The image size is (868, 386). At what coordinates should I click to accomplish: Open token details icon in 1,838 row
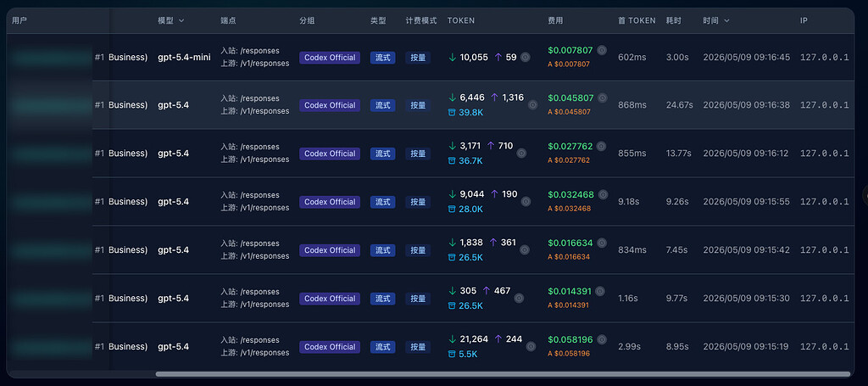(x=524, y=249)
